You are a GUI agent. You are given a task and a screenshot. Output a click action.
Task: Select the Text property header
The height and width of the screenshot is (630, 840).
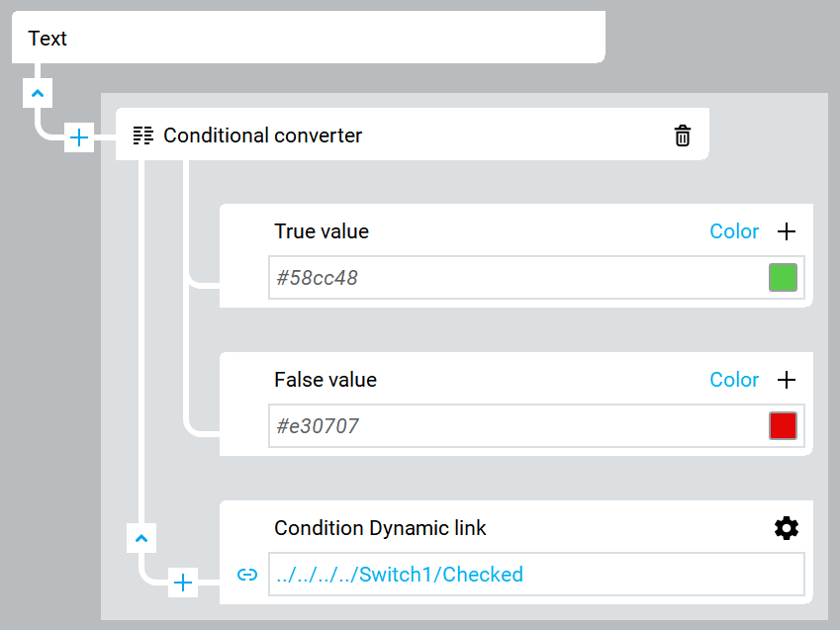coord(307,39)
